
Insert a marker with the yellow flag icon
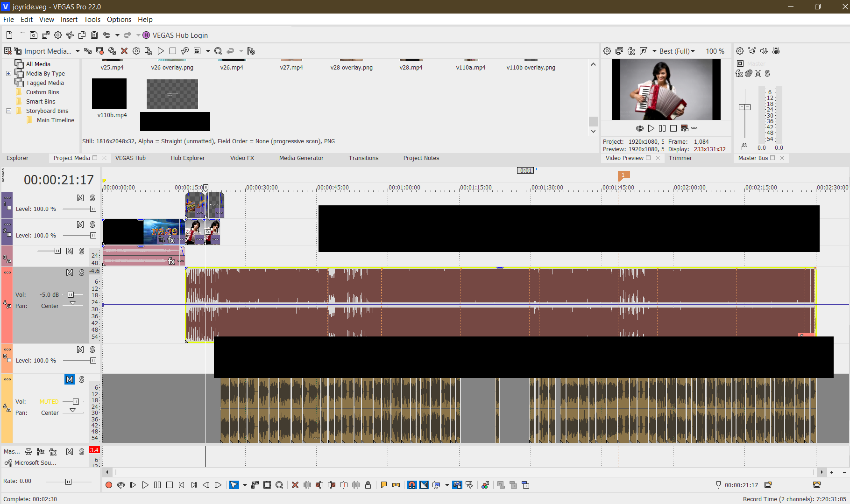[x=384, y=485]
